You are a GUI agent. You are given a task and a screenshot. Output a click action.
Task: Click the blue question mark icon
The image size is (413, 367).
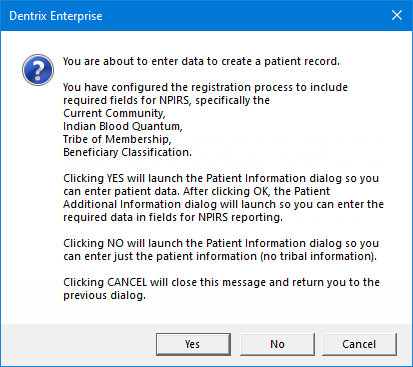[38, 70]
